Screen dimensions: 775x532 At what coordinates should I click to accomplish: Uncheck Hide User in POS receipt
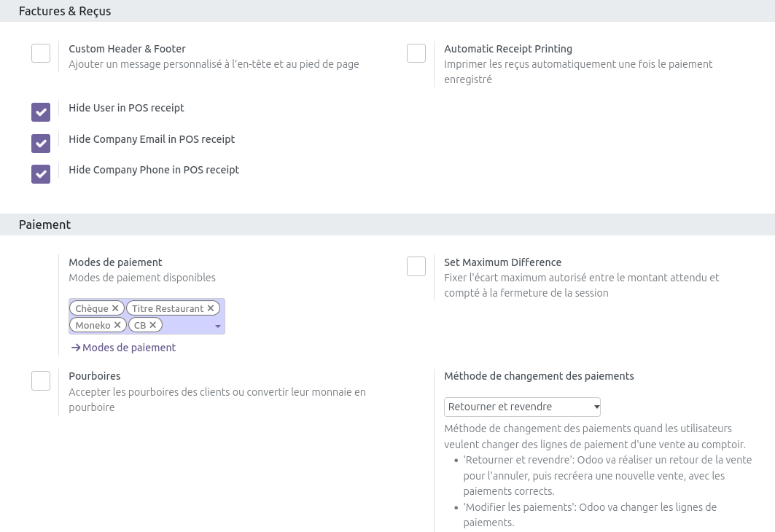(x=41, y=112)
